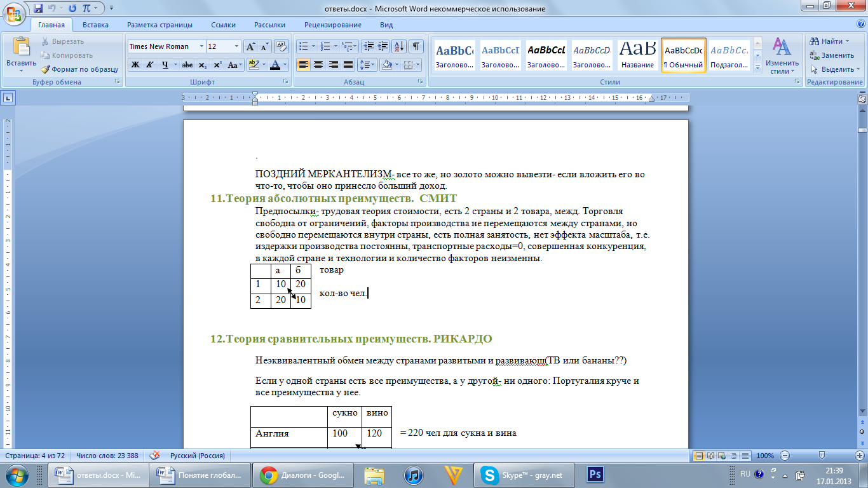Sort text with the A-Я icon
The width and height of the screenshot is (868, 488).
pyautogui.click(x=400, y=46)
